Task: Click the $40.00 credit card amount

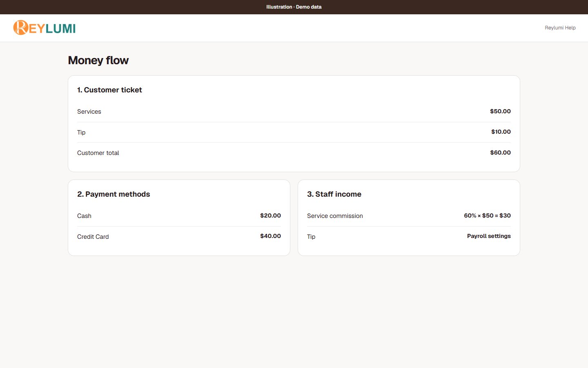Action: coord(270,236)
